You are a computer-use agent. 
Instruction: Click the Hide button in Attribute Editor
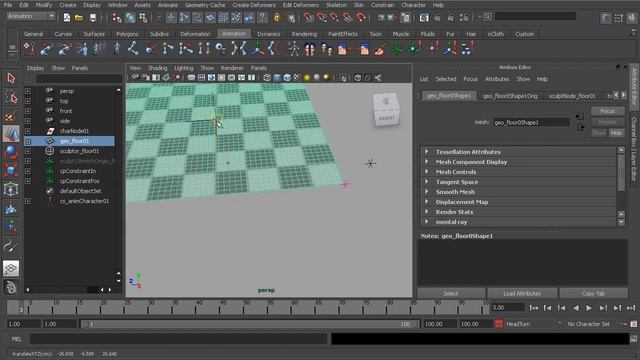[616, 133]
